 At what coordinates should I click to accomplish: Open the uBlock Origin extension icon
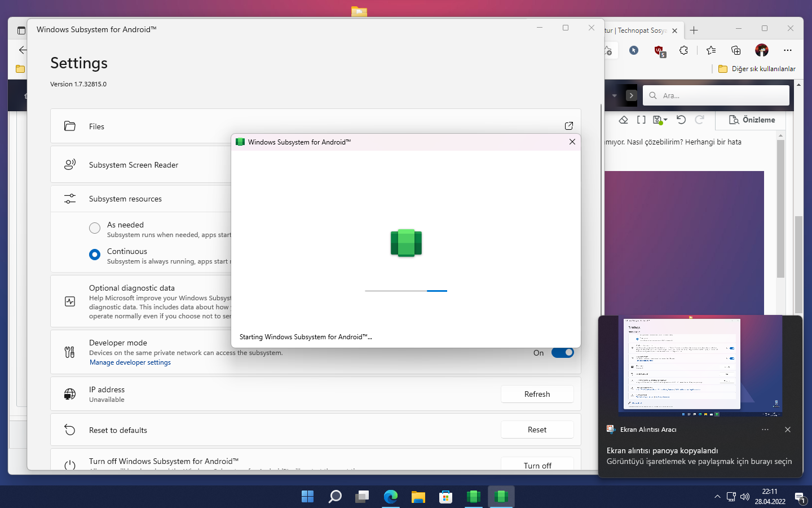click(659, 51)
